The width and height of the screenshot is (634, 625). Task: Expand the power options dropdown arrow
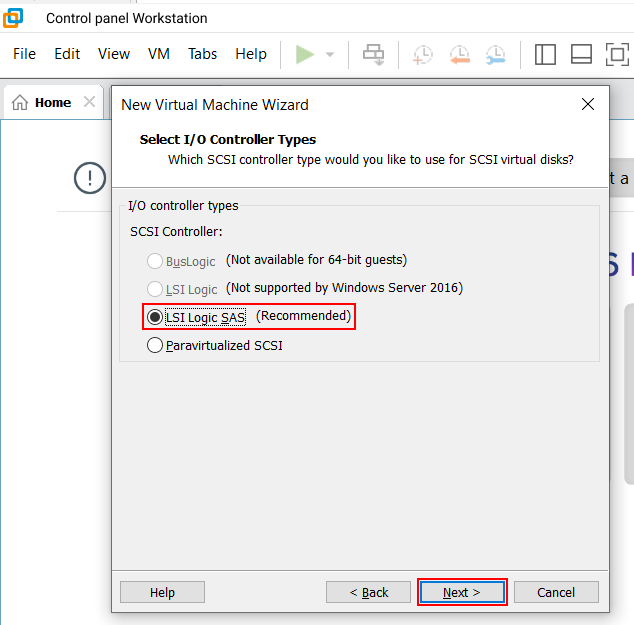click(330, 55)
